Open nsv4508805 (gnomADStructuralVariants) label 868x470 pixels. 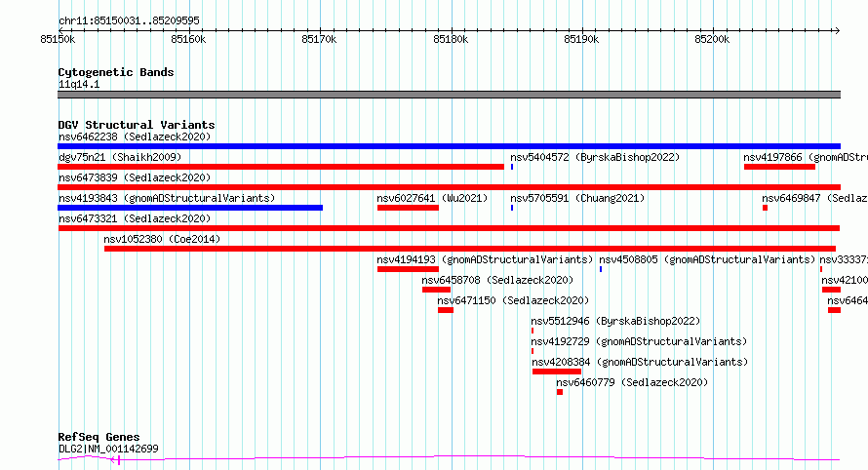tap(707, 259)
